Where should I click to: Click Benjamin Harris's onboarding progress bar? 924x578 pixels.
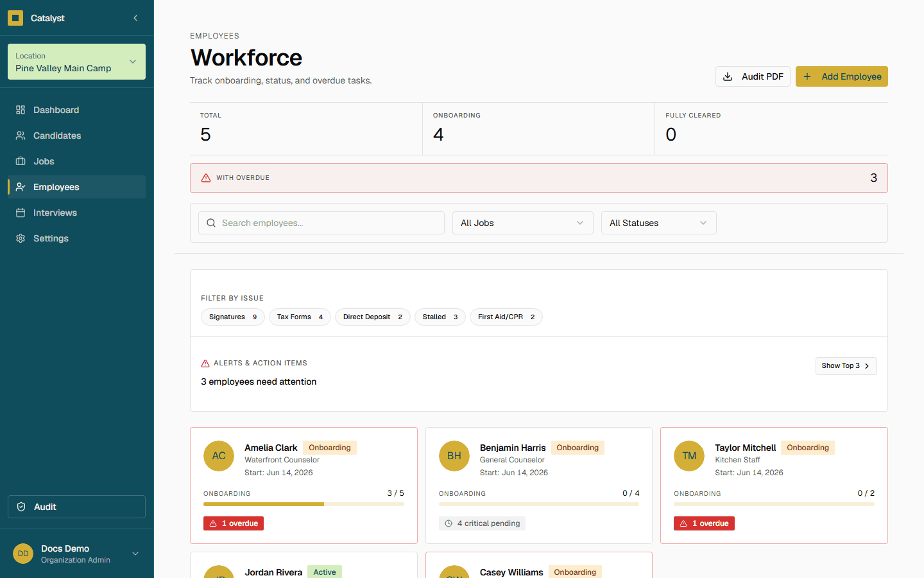[539, 504]
